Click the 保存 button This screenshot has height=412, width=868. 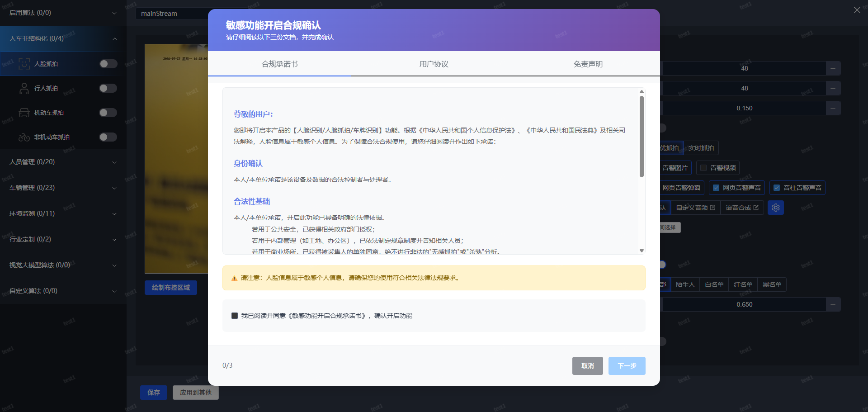[x=154, y=393]
